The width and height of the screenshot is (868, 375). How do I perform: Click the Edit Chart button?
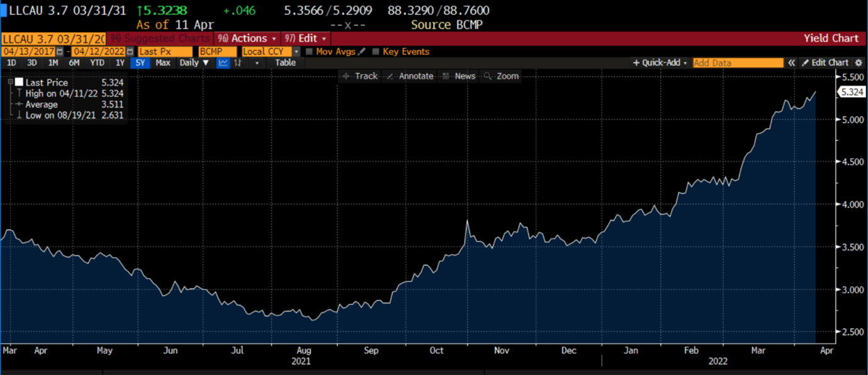825,62
